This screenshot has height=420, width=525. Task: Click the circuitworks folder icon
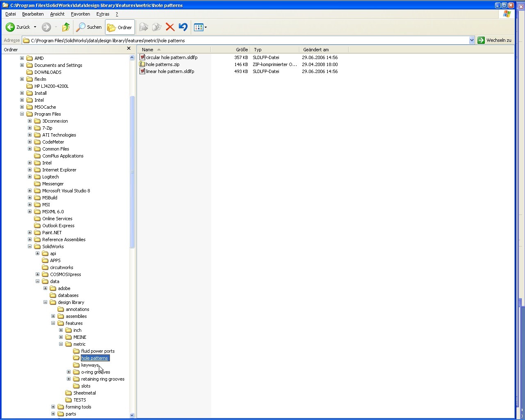point(45,267)
